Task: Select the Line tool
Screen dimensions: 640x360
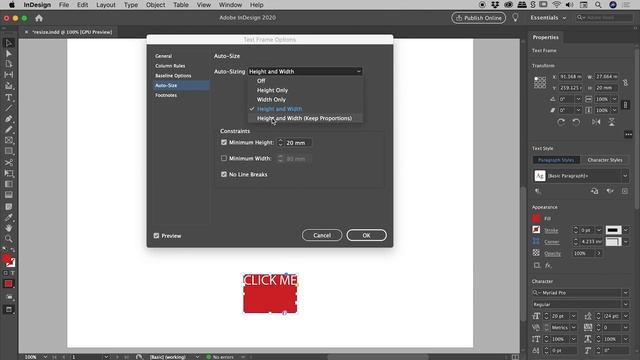Action: click(9, 108)
